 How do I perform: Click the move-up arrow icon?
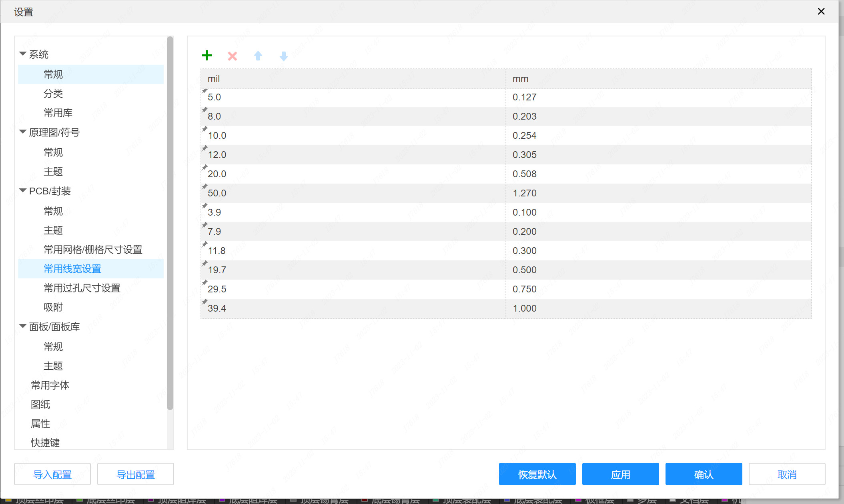pyautogui.click(x=258, y=56)
